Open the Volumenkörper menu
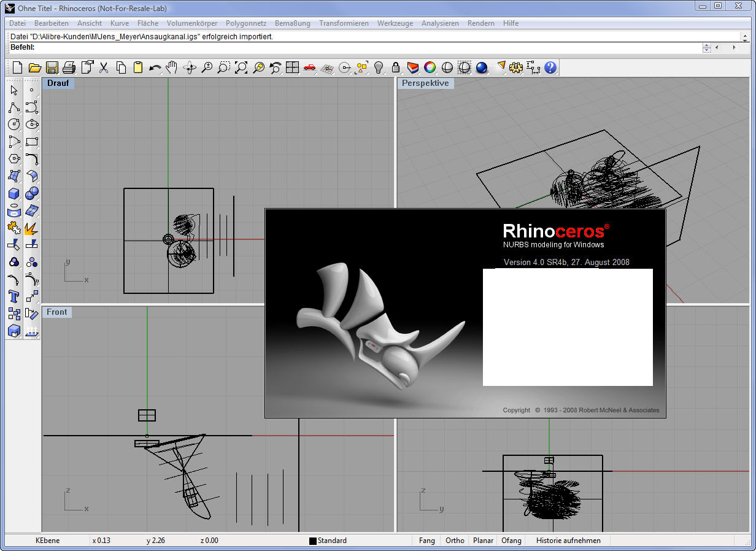This screenshot has height=551, width=756. (192, 23)
